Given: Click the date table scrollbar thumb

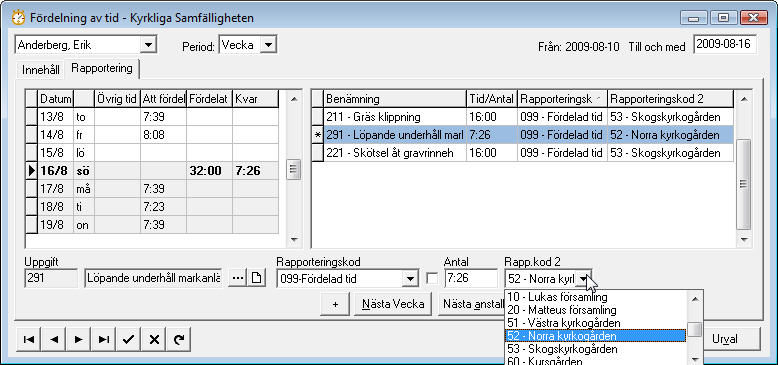Looking at the screenshot, I should tap(294, 170).
